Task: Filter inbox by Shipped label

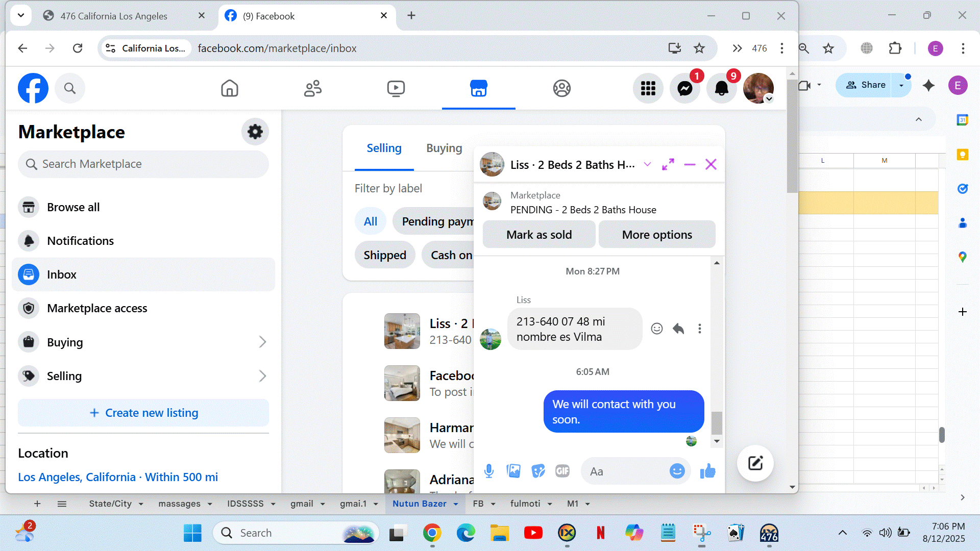Action: [x=385, y=255]
